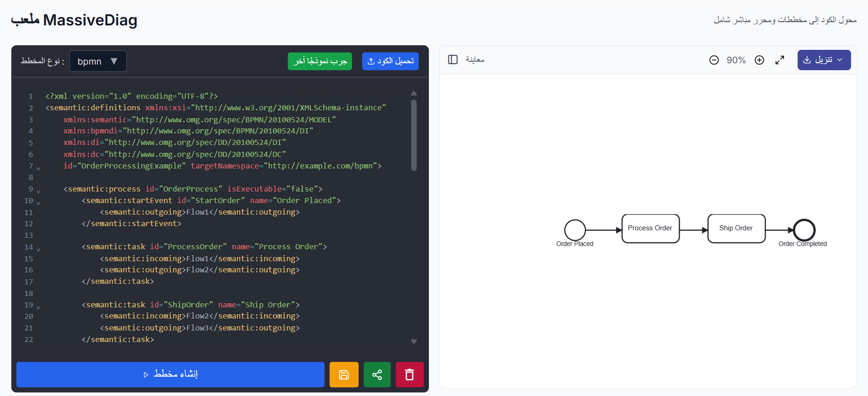This screenshot has width=868, height=396.
Task: Open the bpmn diagram type dropdown
Action: point(98,61)
